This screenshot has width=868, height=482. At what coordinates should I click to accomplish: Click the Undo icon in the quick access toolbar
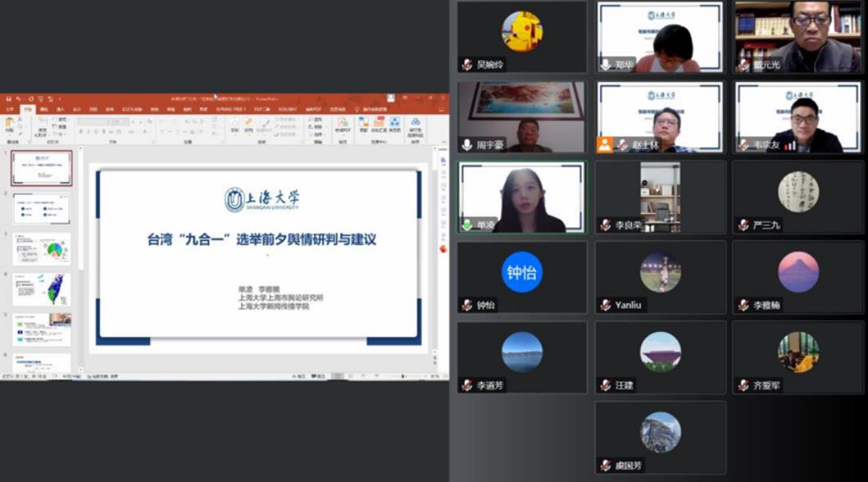click(x=19, y=99)
